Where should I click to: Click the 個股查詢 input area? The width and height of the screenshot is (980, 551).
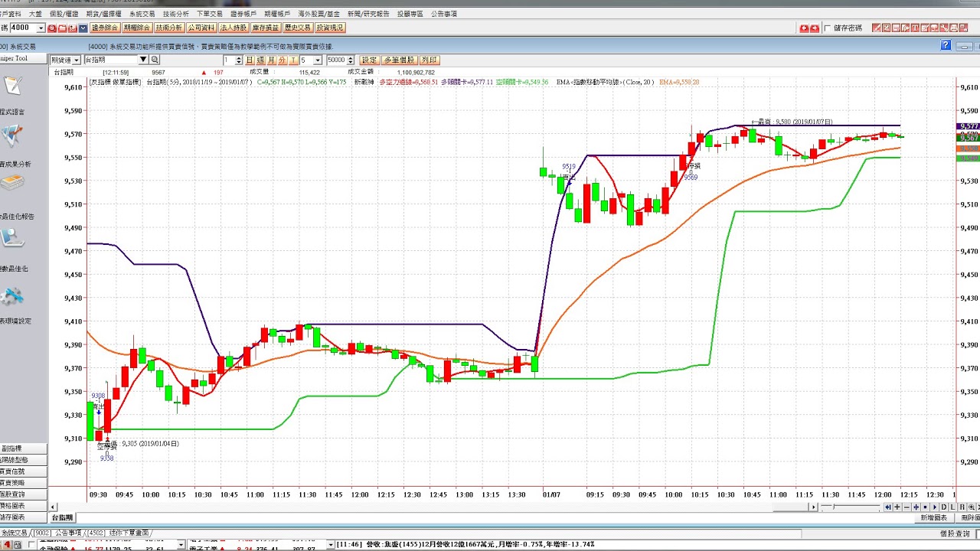tap(978, 533)
